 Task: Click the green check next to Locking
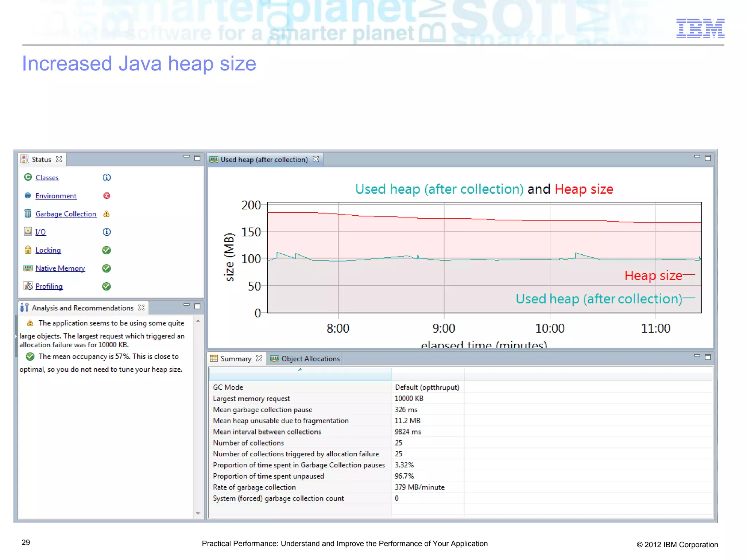pos(107,250)
